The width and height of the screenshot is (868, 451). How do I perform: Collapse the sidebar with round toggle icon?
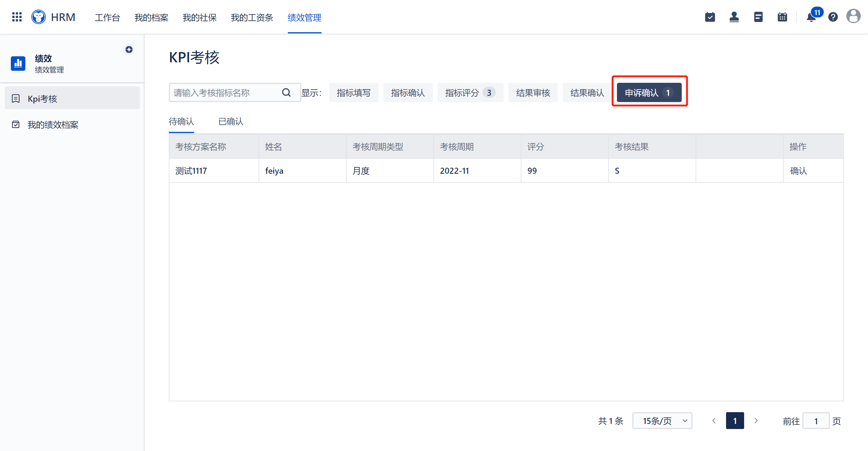(x=129, y=49)
